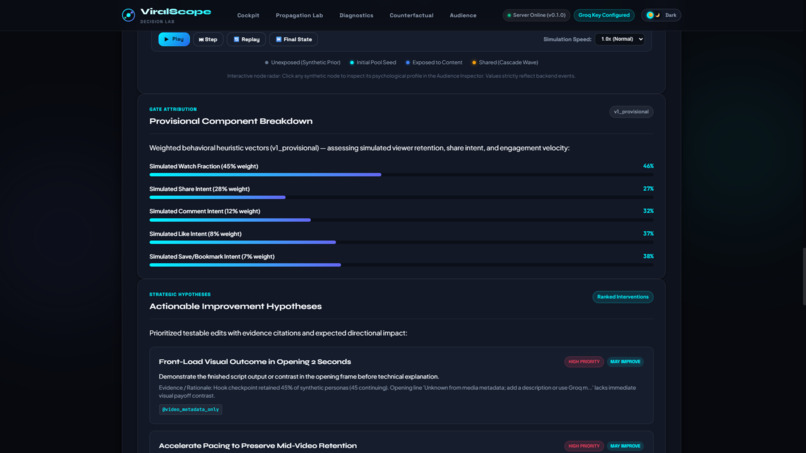
Task: Click the page vertical scrollbar
Action: coord(804,277)
